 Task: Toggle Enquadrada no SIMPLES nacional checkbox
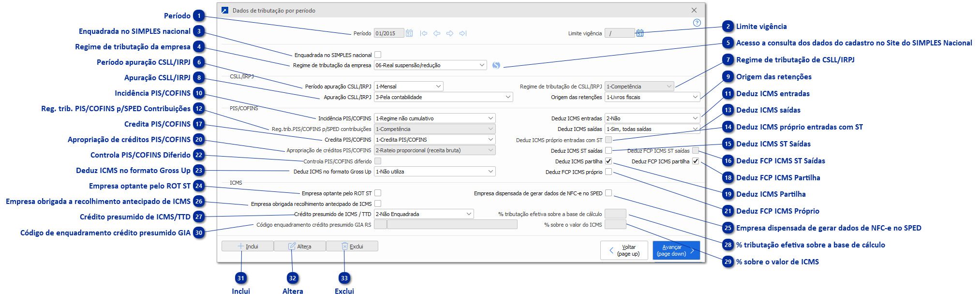[x=378, y=55]
